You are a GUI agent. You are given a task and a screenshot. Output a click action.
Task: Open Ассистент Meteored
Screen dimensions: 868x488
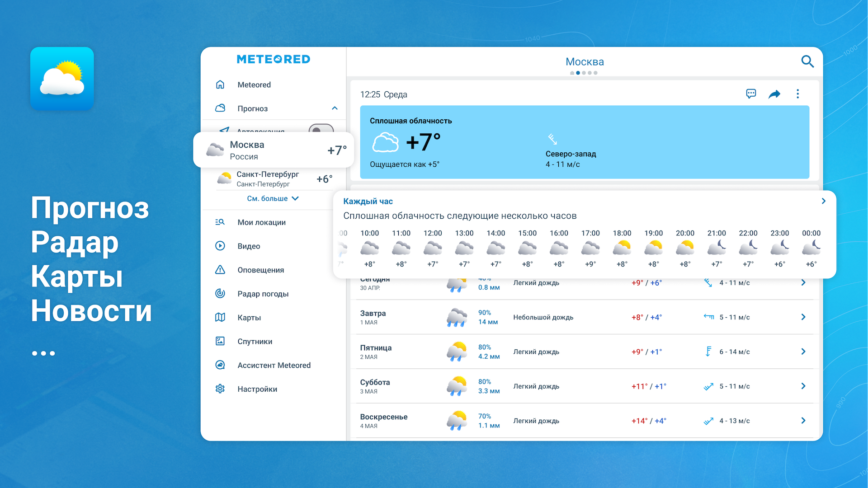[274, 366]
